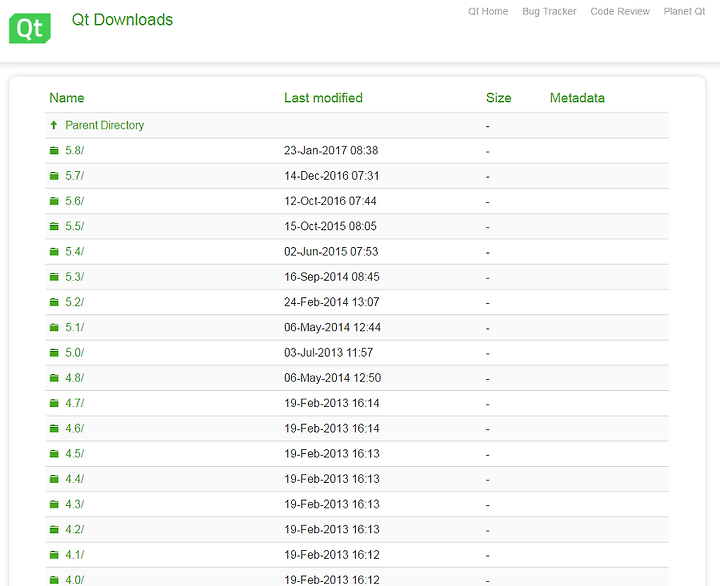Click the date 06-May-2014 12:50
The image size is (720, 586).
(332, 378)
